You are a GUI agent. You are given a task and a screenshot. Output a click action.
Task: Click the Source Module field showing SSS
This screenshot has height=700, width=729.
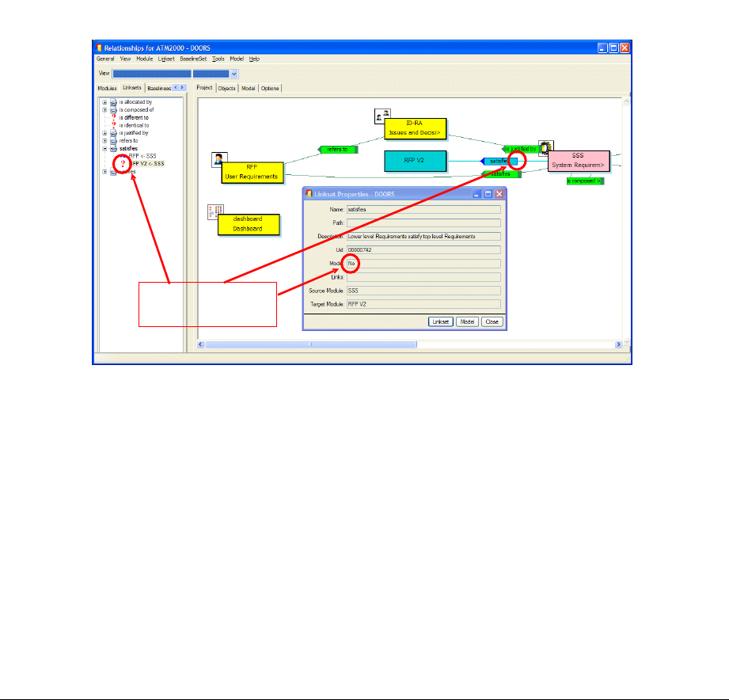click(x=423, y=291)
